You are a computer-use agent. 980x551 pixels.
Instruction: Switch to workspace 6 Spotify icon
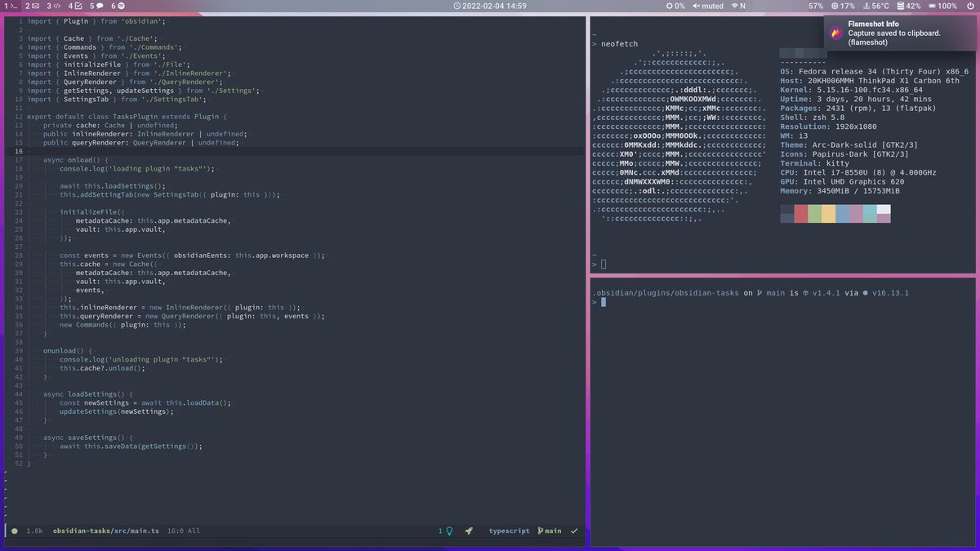120,6
